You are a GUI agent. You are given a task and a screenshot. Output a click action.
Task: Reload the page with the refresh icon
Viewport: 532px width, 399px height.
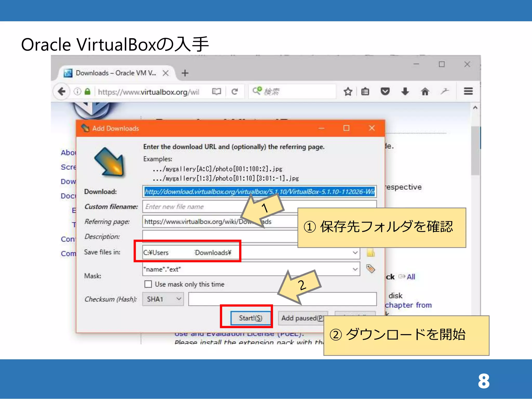235,91
